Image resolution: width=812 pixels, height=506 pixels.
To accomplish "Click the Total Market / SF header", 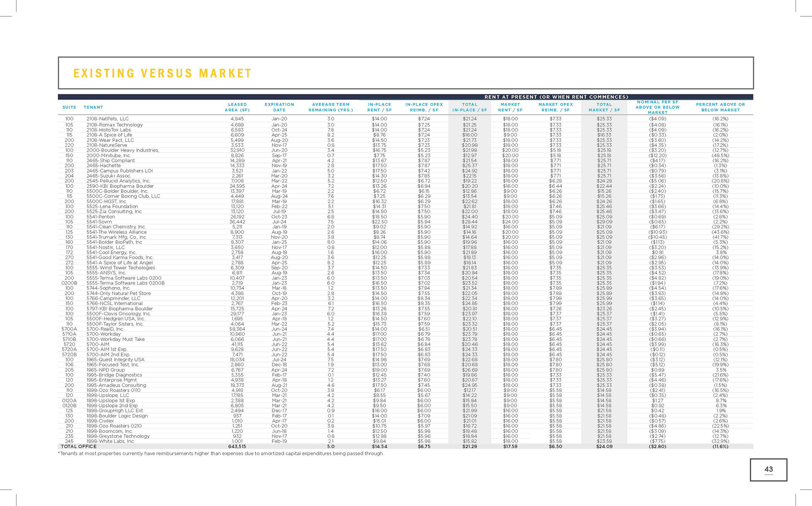I will point(604,107).
